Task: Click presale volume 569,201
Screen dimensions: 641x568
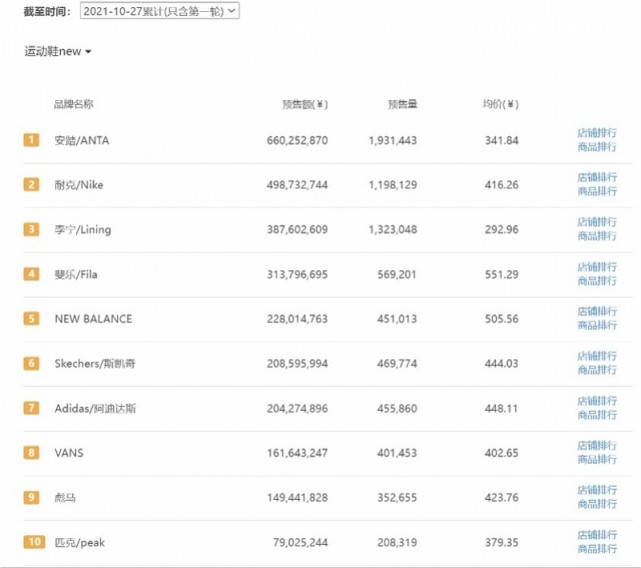Action: coord(397,274)
